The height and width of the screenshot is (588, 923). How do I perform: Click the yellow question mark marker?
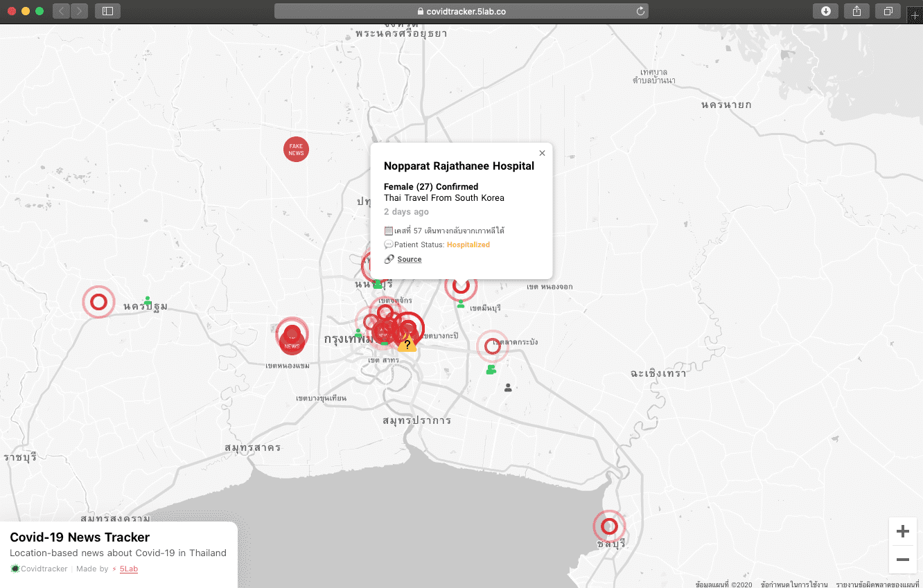[x=407, y=344]
